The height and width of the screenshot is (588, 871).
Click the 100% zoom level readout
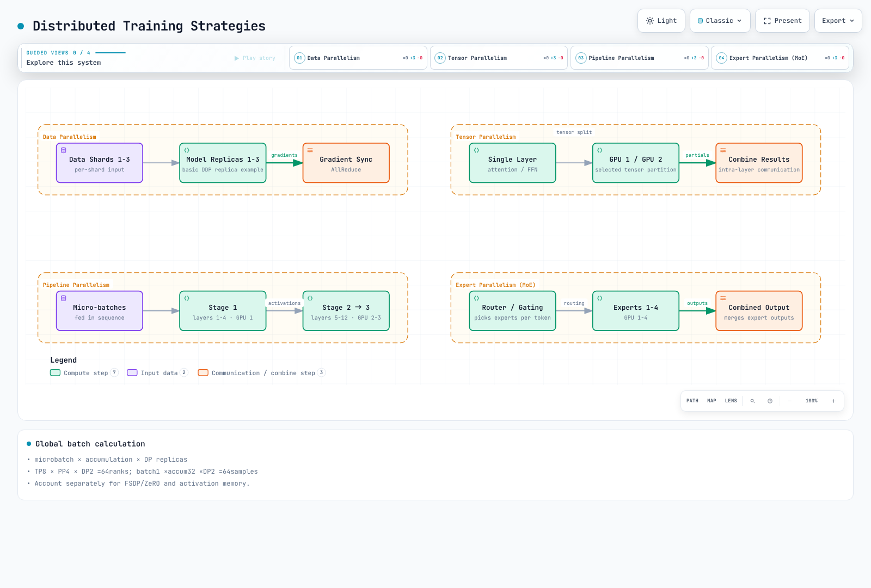coord(812,401)
